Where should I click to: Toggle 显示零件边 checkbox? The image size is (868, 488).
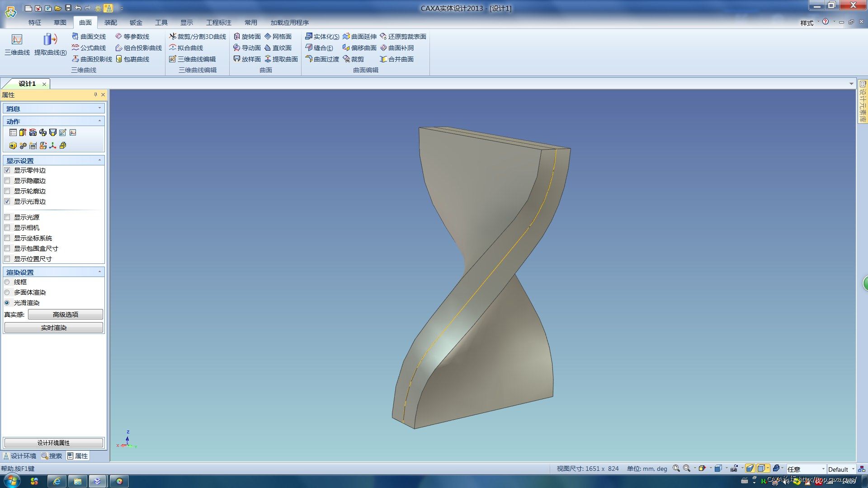click(x=7, y=170)
